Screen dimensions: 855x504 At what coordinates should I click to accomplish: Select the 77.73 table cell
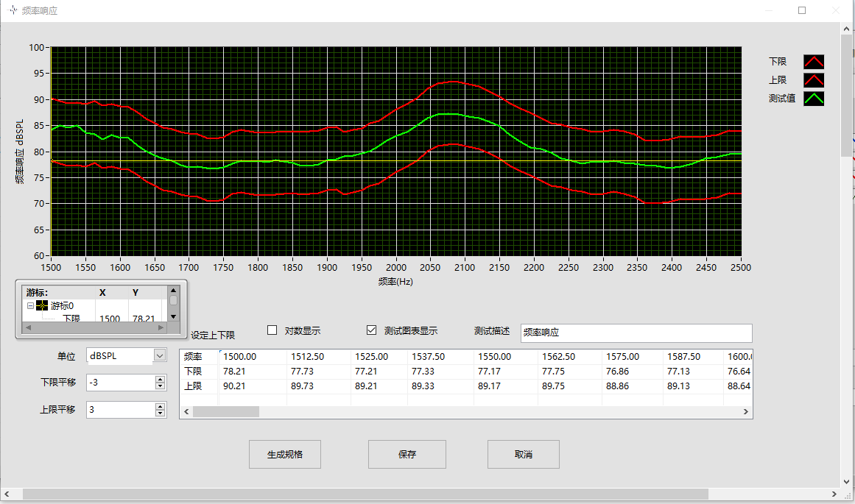click(x=319, y=371)
